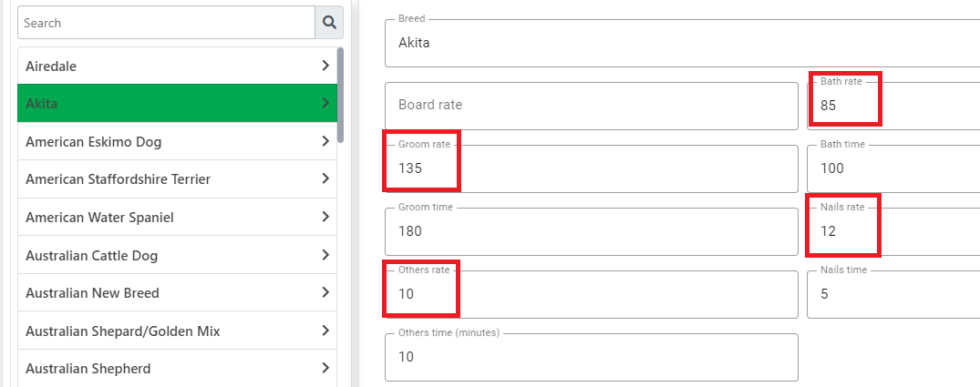Click the Groom time field showing 180

pos(592,231)
